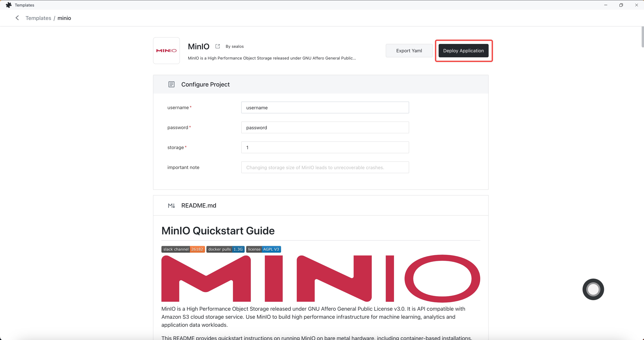Click the important note input field
This screenshot has height=340, width=644.
(325, 167)
